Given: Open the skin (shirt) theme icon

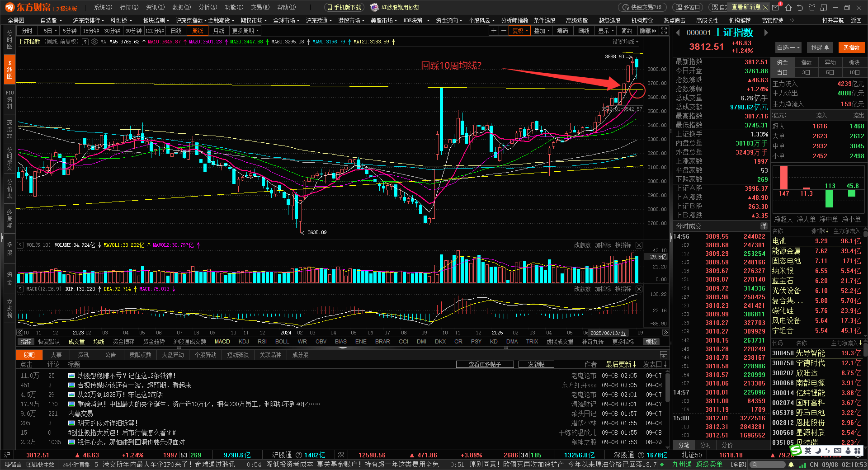Looking at the screenshot, I should 812,7.
